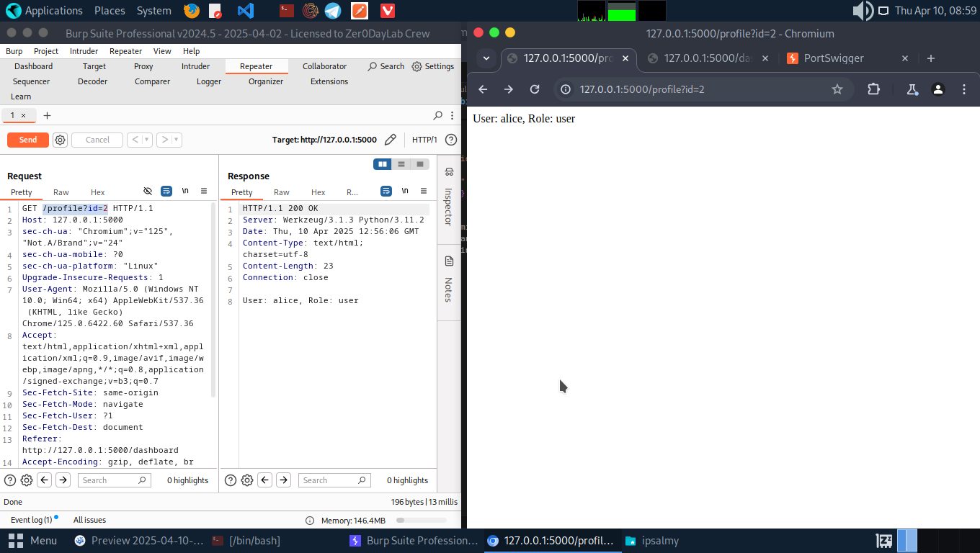The height and width of the screenshot is (553, 980).
Task: Toggle \n newline display in Request pane
Action: tap(185, 191)
